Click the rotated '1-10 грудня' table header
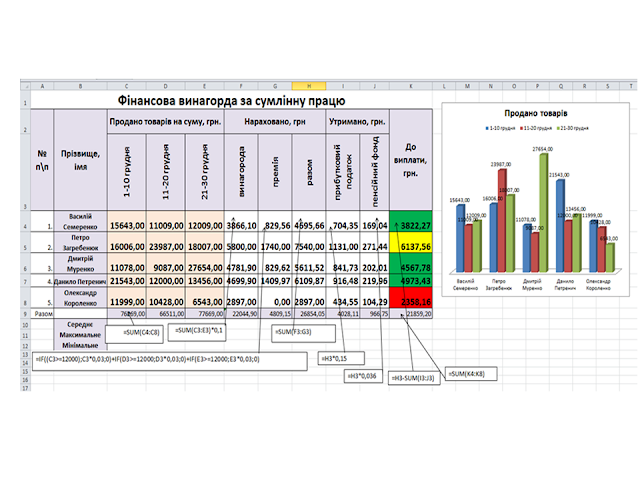 click(x=127, y=172)
